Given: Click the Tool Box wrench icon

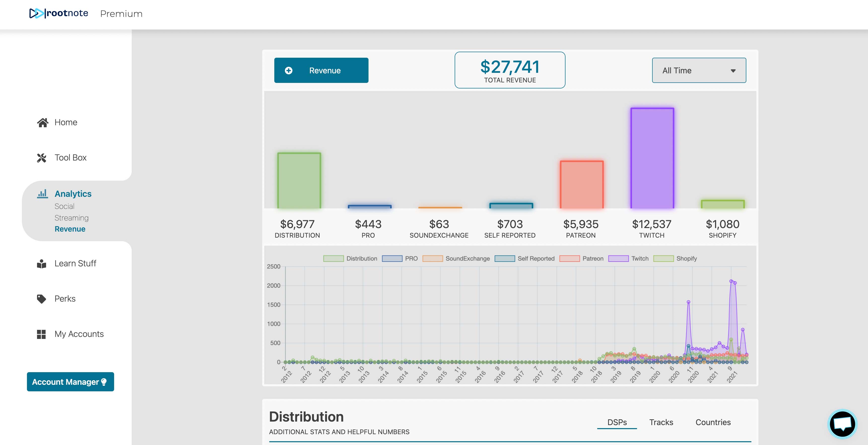Looking at the screenshot, I should coord(42,158).
